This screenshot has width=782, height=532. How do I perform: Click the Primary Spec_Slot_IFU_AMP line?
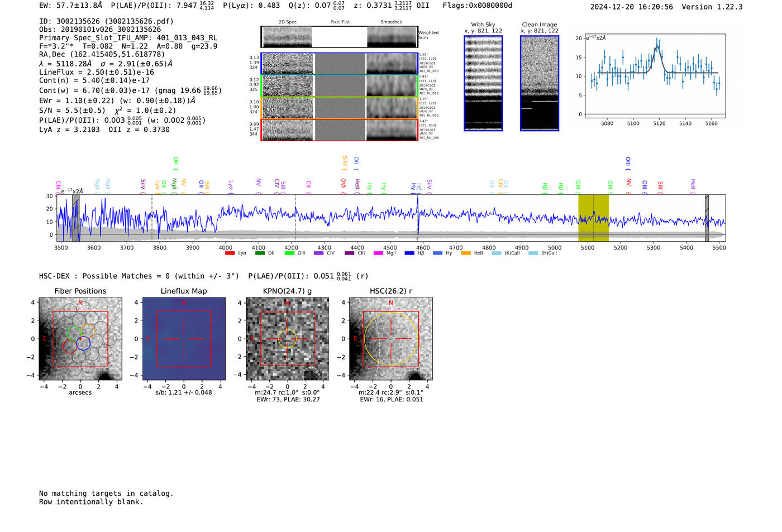coord(128,38)
